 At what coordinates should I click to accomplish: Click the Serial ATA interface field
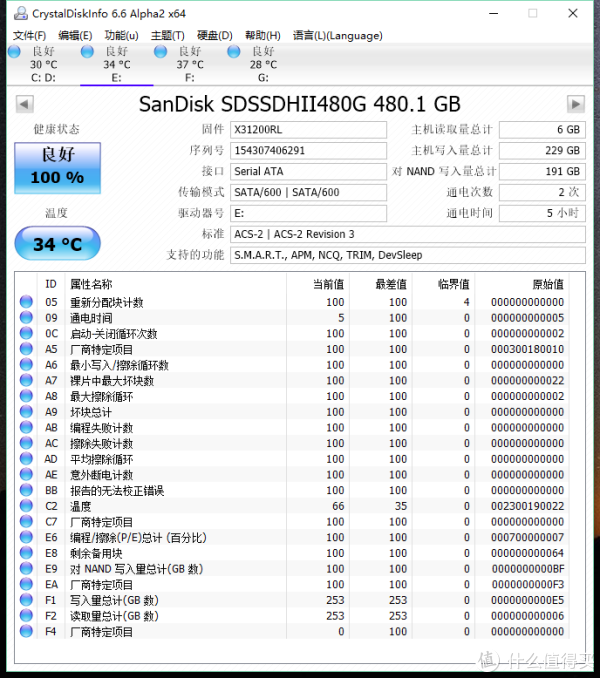308,172
